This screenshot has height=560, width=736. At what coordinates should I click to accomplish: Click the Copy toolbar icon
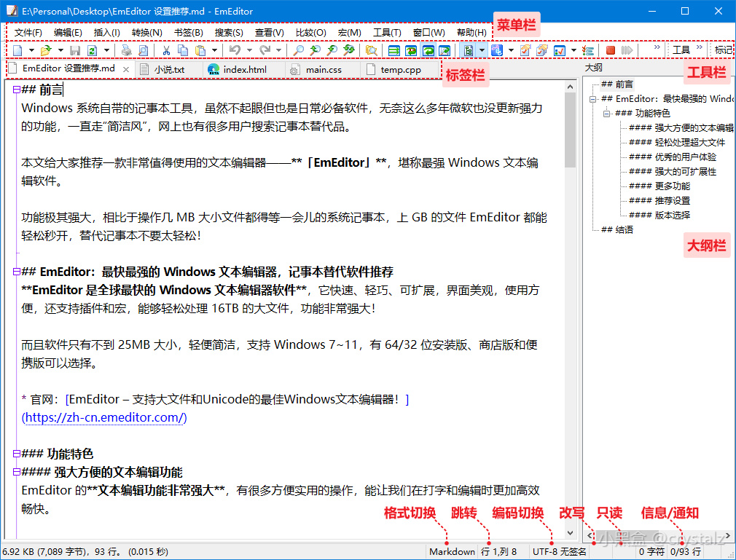tap(184, 51)
